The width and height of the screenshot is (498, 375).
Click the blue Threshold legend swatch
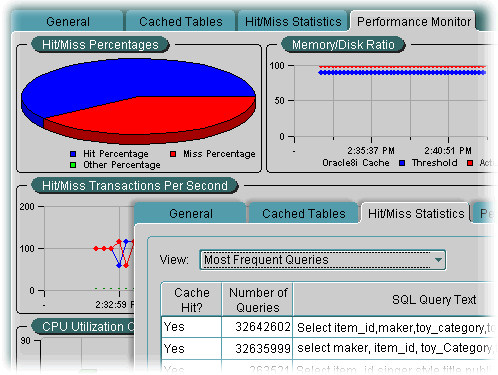point(402,163)
